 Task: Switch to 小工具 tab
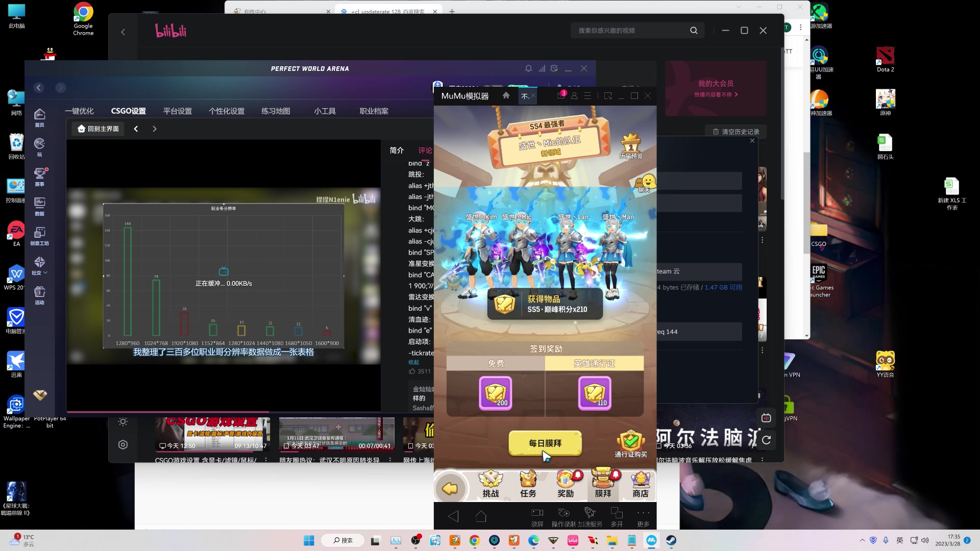click(x=325, y=111)
